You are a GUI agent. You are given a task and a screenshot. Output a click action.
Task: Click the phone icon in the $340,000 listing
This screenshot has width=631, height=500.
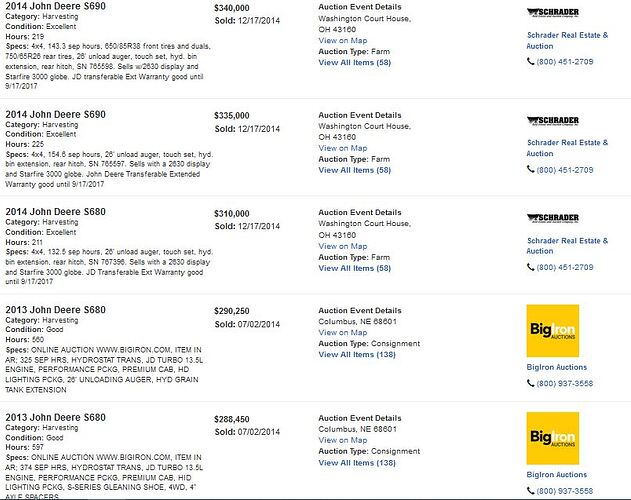[530, 61]
